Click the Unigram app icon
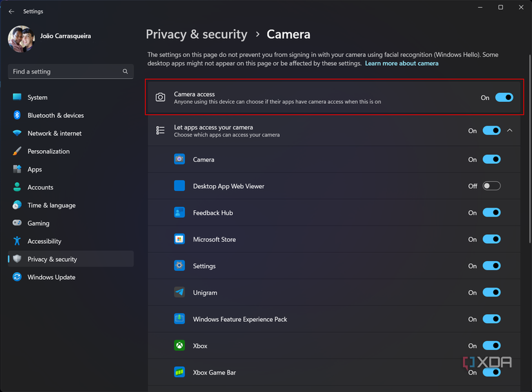The image size is (532, 392). pyautogui.click(x=179, y=293)
